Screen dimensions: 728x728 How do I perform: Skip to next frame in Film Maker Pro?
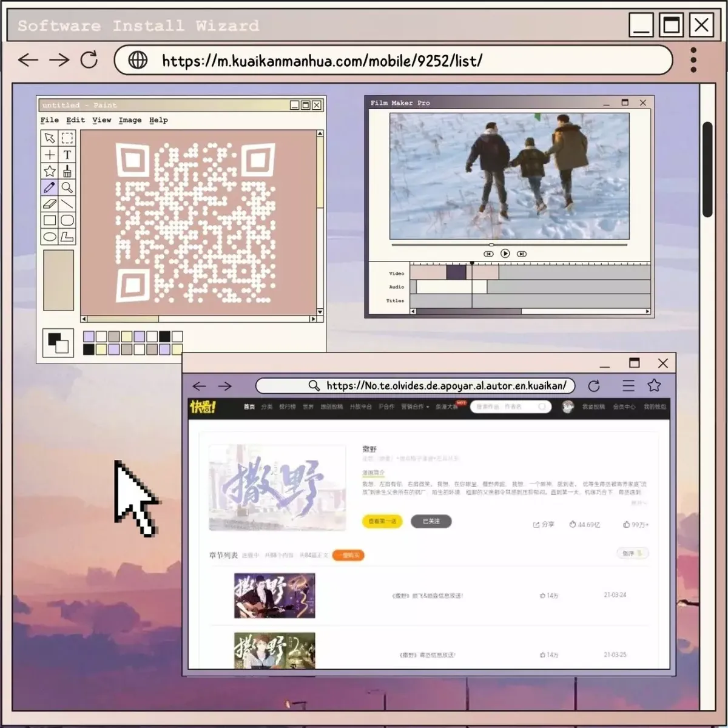tap(522, 254)
